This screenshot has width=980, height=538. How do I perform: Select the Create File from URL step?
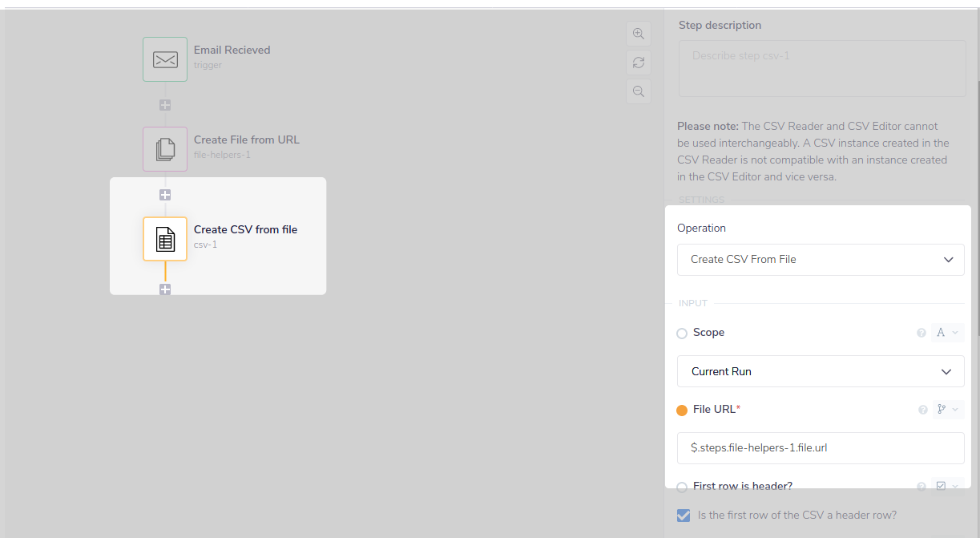248,146
